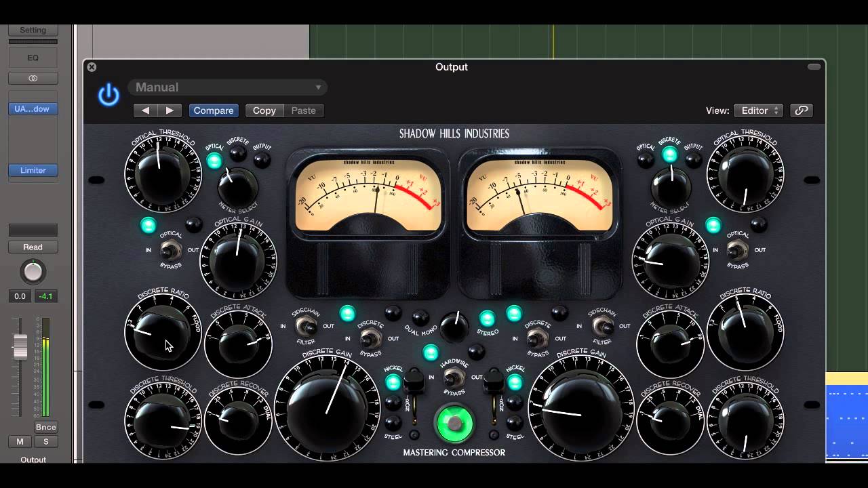868x488 pixels.
Task: Select the Limiter plugin insert slot
Action: coord(33,170)
